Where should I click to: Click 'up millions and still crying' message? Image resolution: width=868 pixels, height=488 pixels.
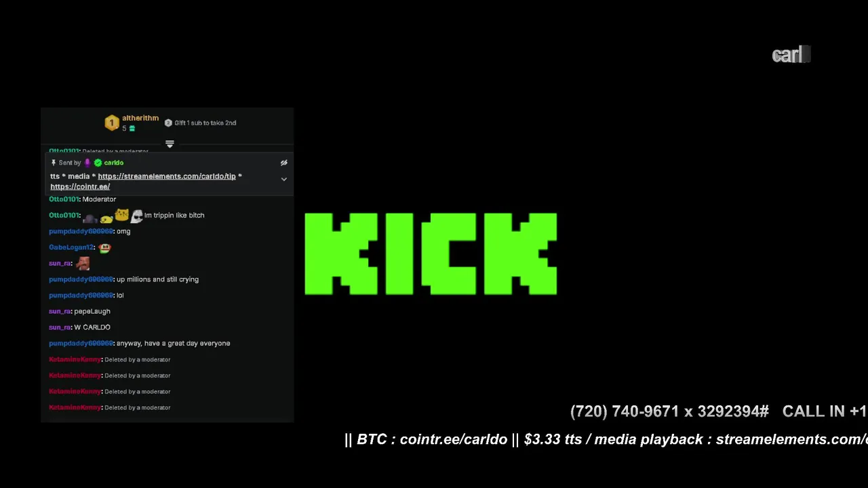tap(157, 279)
